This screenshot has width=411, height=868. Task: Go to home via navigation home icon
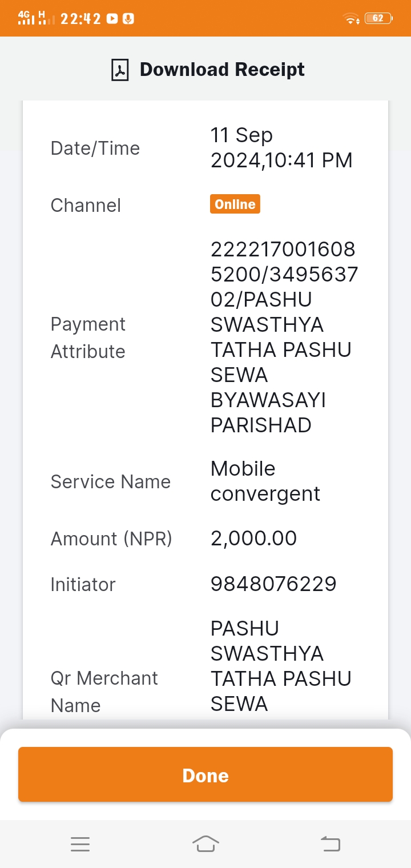click(x=205, y=843)
